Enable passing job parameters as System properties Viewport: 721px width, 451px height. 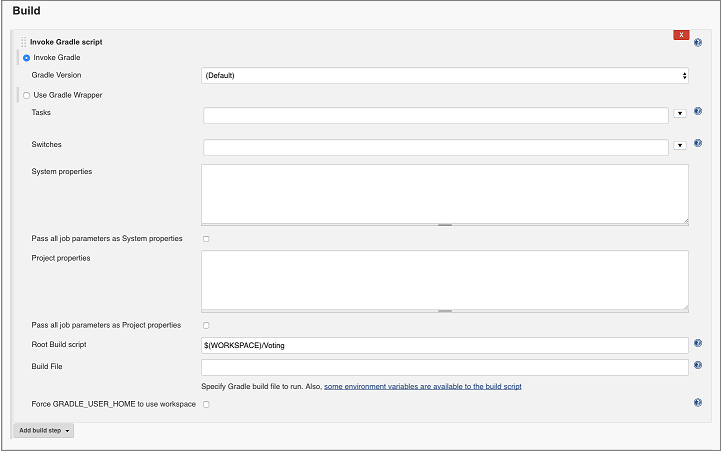tap(206, 239)
